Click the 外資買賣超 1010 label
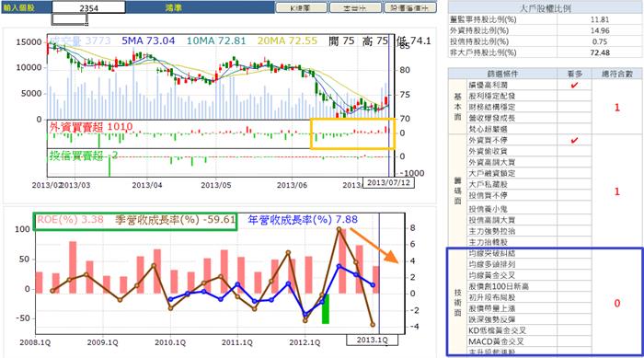Image resolution: width=644 pixels, height=358 pixels. pos(91,127)
